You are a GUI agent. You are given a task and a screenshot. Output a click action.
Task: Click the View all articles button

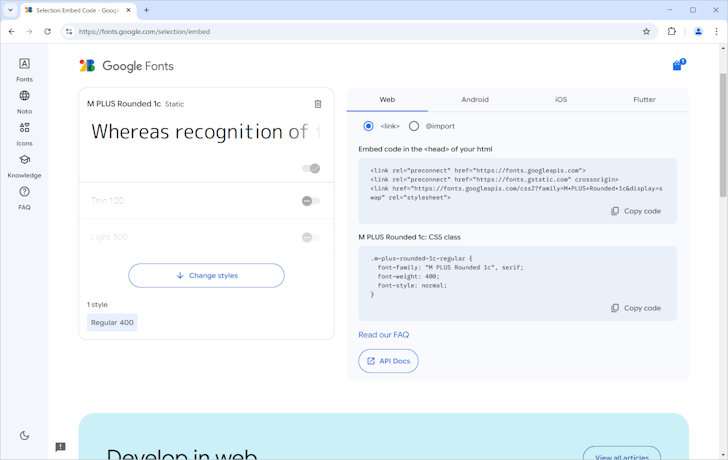(622, 455)
